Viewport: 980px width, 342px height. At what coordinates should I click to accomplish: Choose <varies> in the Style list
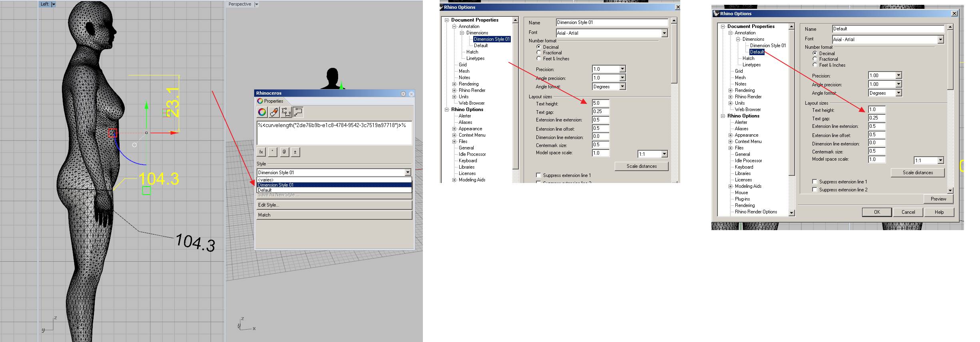[x=334, y=180]
